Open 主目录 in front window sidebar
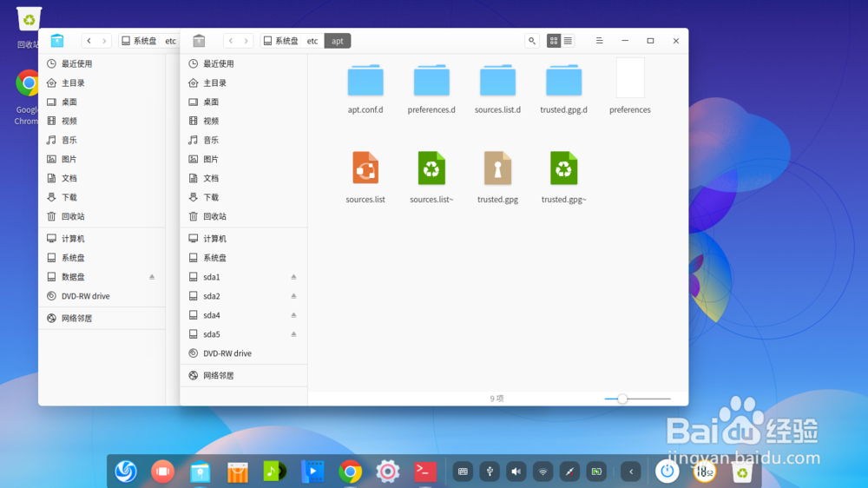Screen dimensions: 868x488 (244, 83)
